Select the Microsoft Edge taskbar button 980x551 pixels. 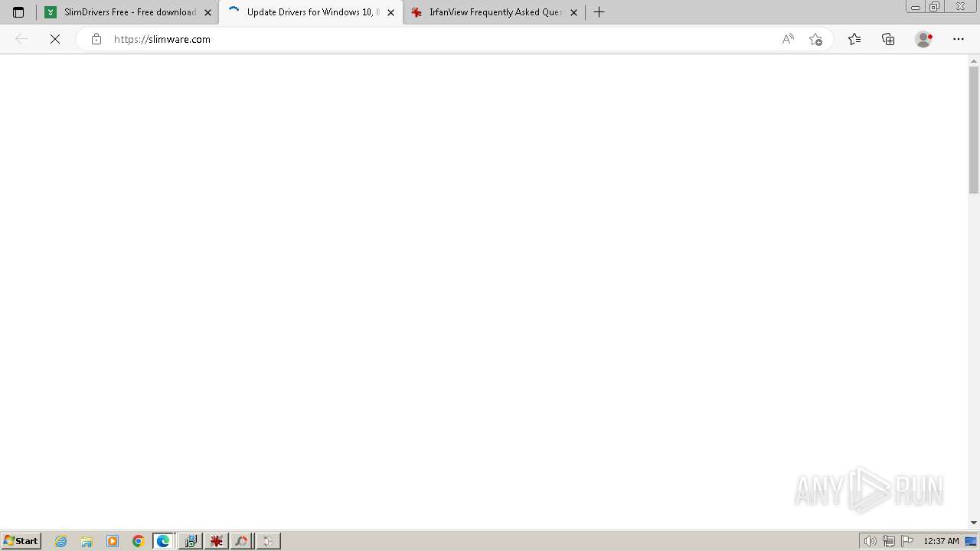[164, 541]
